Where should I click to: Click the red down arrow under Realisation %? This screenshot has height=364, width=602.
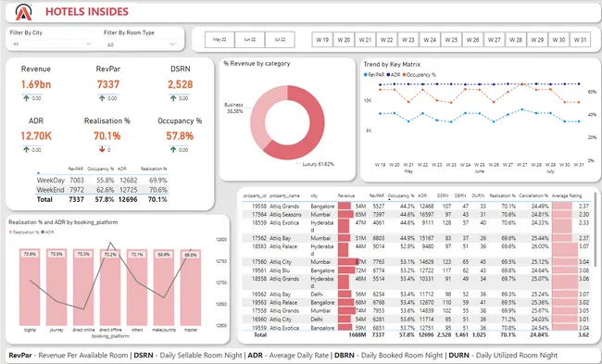(102, 150)
